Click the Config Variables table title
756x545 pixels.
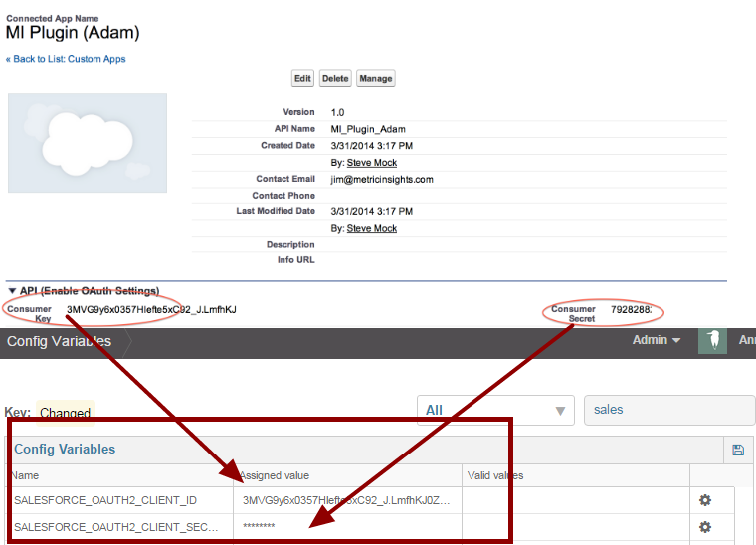pos(65,449)
